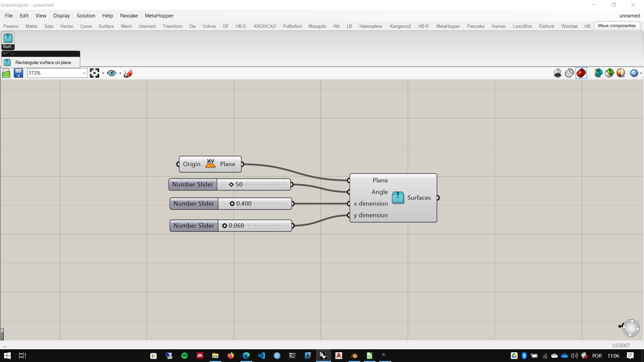Image resolution: width=644 pixels, height=362 pixels.
Task: Open Blender from the taskbar
Action: pos(354,356)
